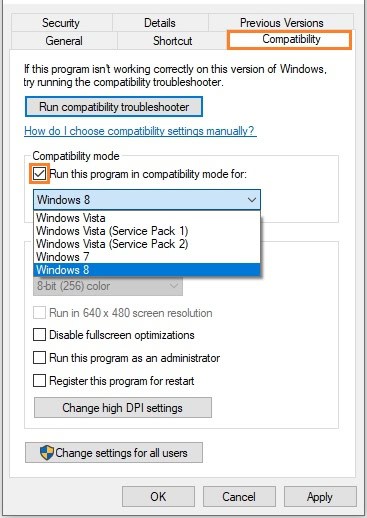The width and height of the screenshot is (367, 518).
Task: Go to the Previous Versions tab
Action: 281,23
